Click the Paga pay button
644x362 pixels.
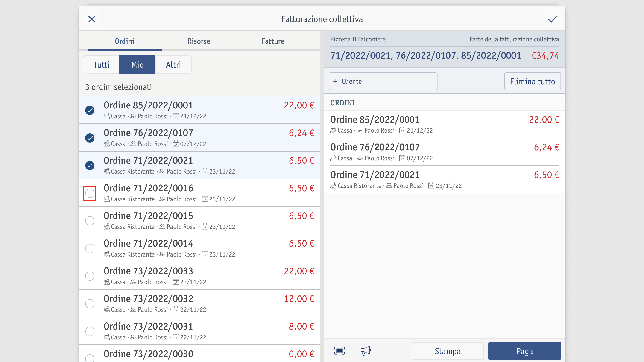click(x=524, y=351)
